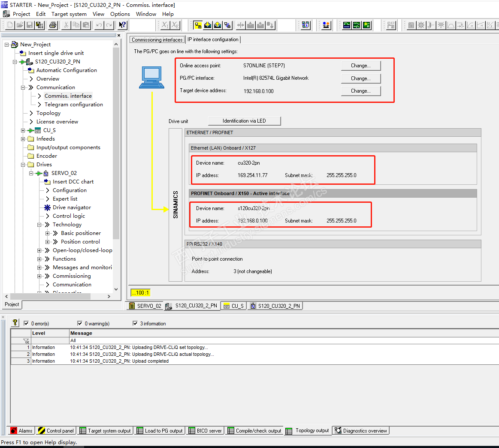
Task: Open the Topology output tab
Action: [308, 430]
